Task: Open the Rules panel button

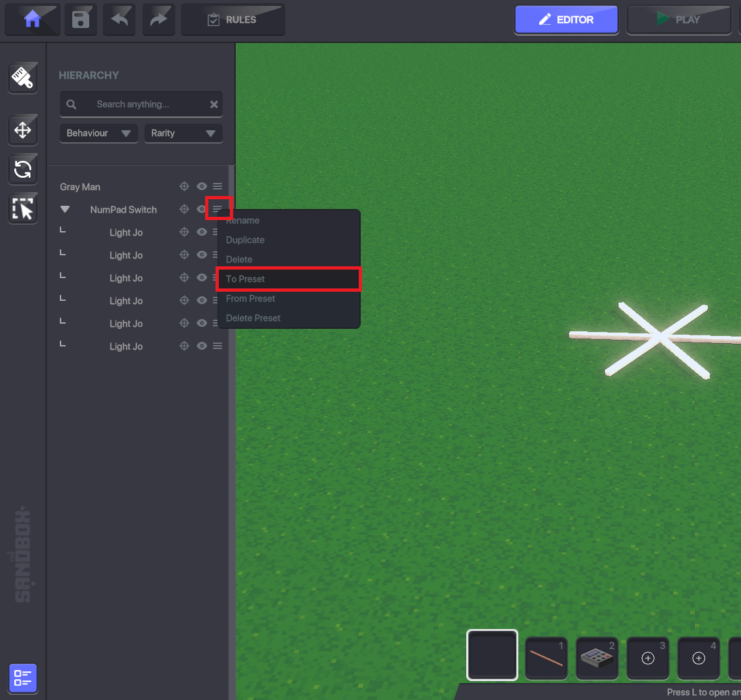Action: point(232,20)
